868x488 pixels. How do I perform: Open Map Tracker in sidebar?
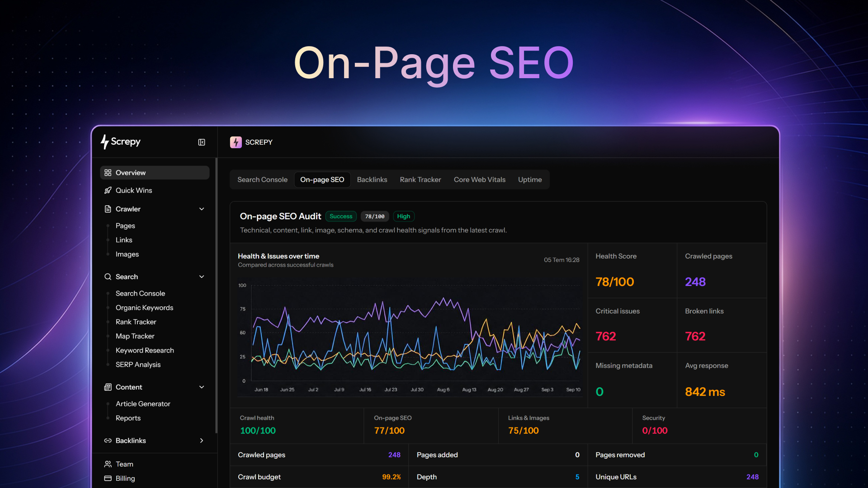[135, 336]
